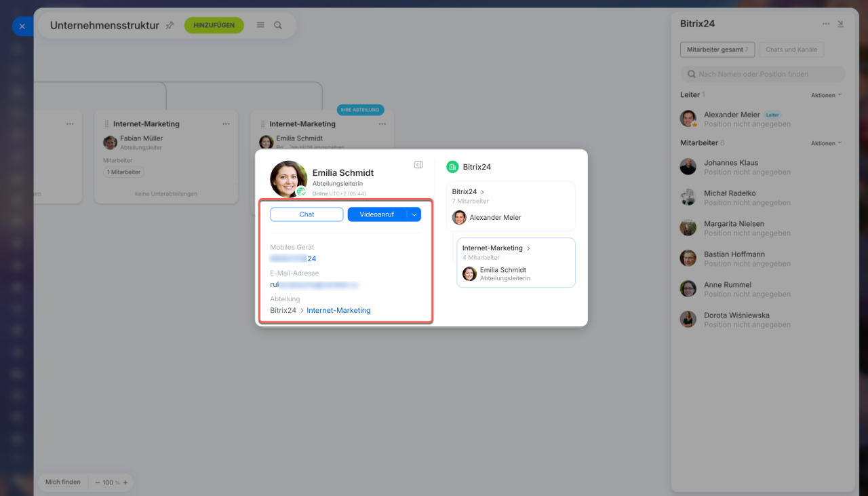
Task: Click Johannes Klaus's avatar
Action: click(688, 167)
